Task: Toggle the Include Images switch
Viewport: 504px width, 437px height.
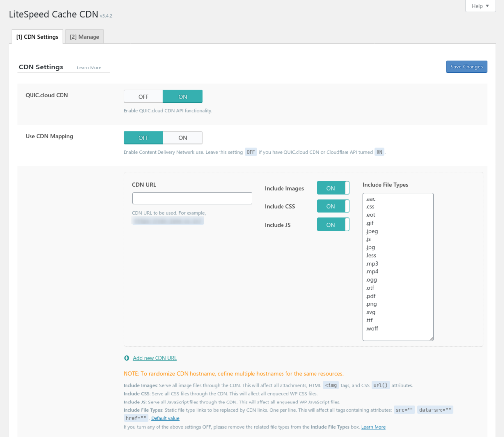Action: [x=333, y=188]
